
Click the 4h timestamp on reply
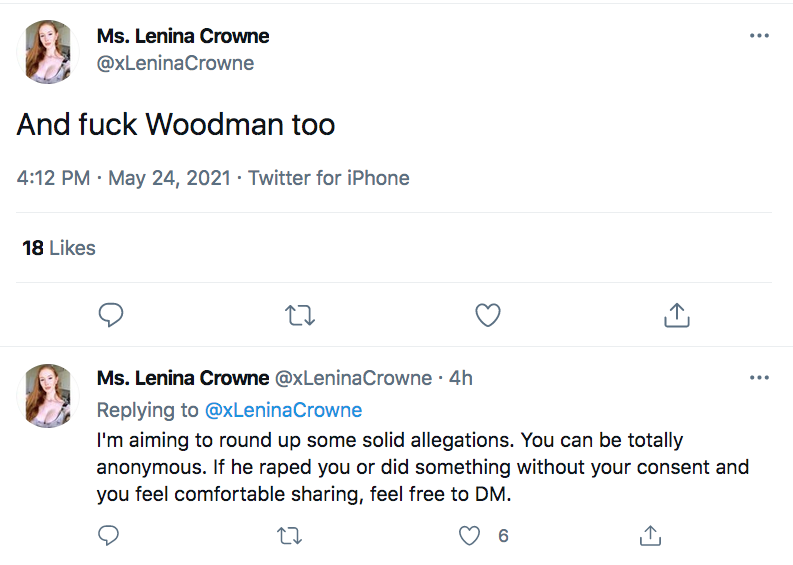coord(461,378)
